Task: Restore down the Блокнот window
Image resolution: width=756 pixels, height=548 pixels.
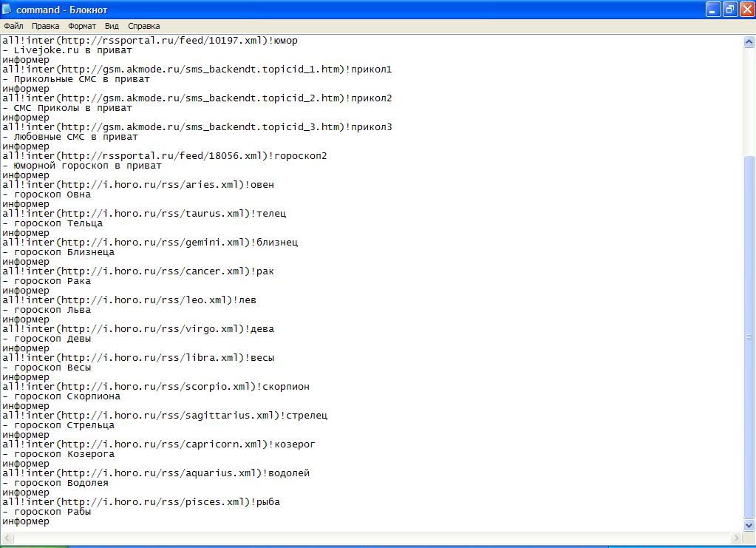Action: point(729,10)
